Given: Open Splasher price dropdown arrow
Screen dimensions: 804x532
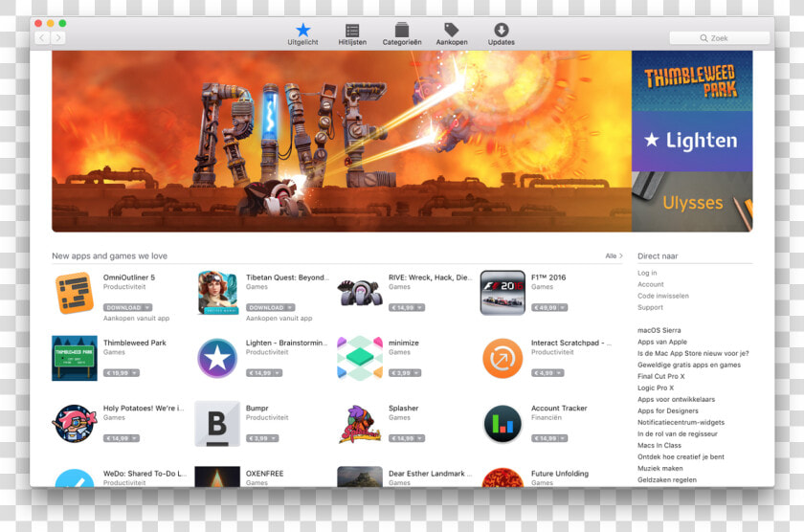Looking at the screenshot, I should tap(420, 439).
